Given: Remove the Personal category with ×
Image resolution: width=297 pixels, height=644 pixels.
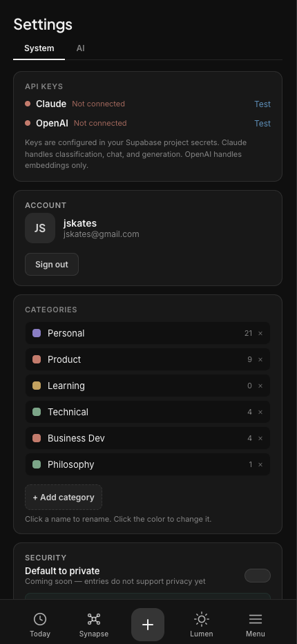Looking at the screenshot, I should click(x=260, y=333).
